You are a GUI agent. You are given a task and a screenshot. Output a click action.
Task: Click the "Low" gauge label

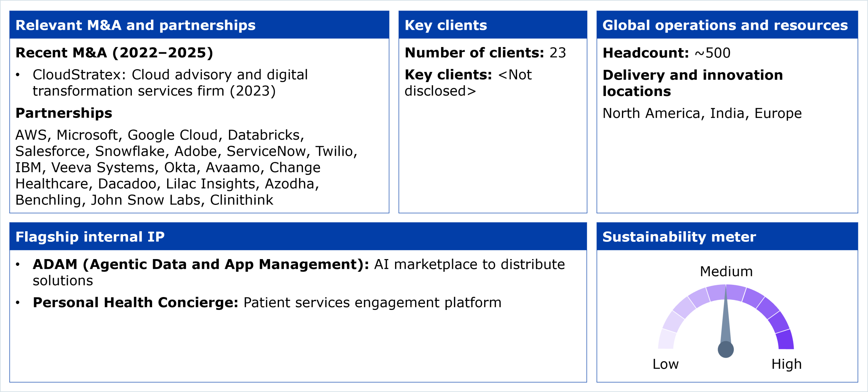[x=666, y=364]
